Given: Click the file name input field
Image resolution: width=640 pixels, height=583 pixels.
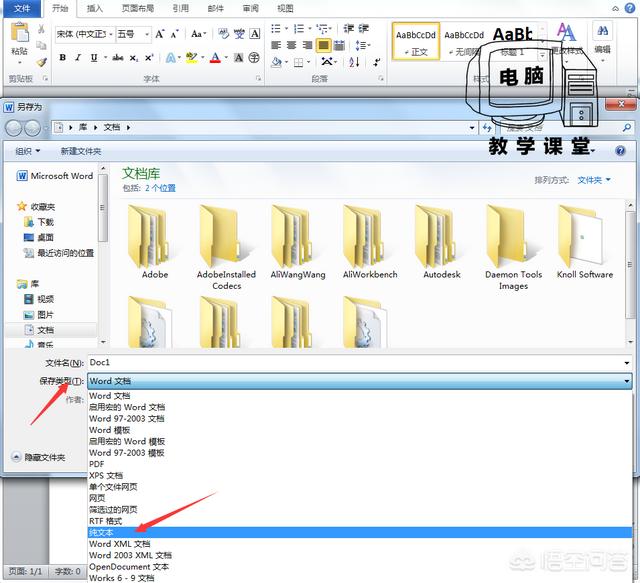Looking at the screenshot, I should coord(354,363).
